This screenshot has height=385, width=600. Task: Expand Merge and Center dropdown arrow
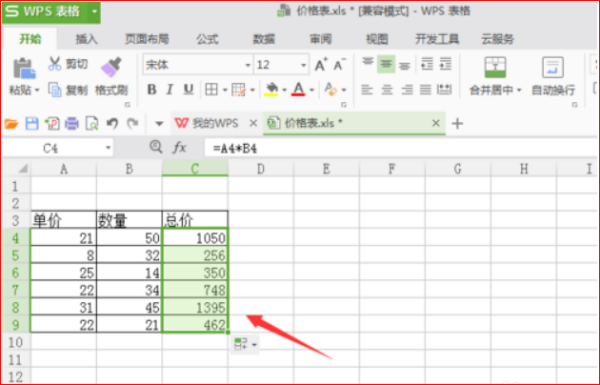pos(519,90)
